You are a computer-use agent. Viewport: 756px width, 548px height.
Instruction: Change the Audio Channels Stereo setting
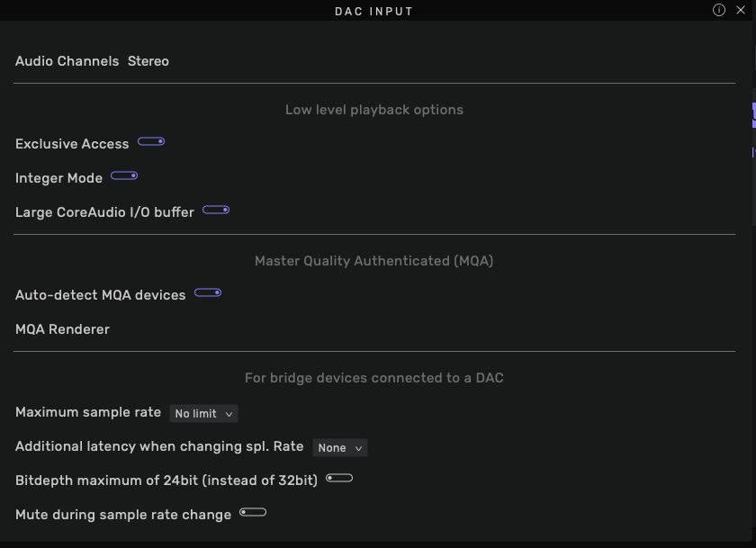point(148,61)
